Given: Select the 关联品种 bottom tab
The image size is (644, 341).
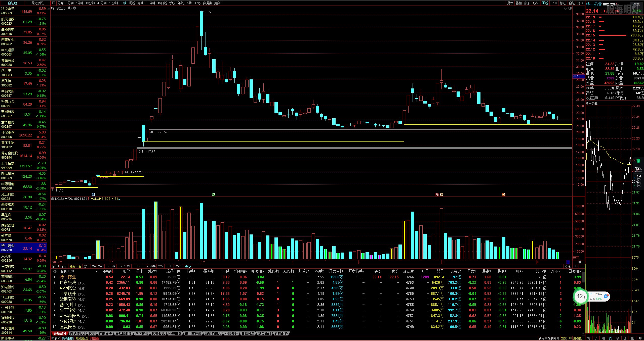Looking at the screenshot, I should 60,334.
